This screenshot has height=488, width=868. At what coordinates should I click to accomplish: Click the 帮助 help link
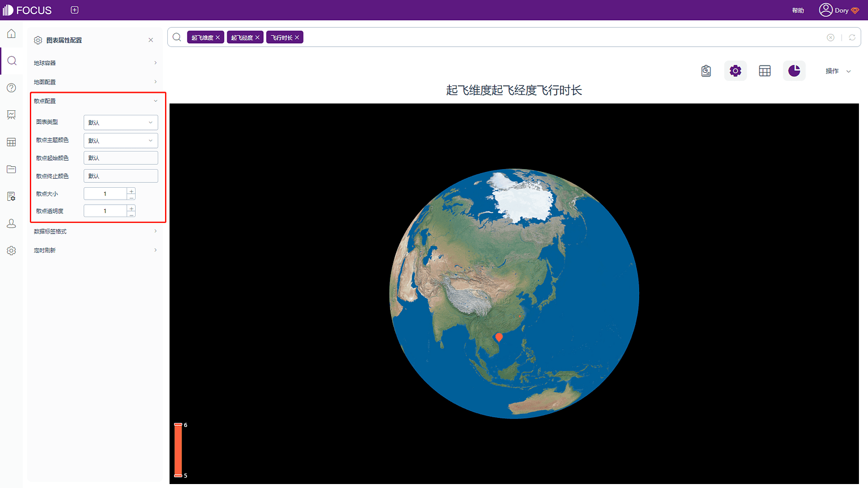798,10
